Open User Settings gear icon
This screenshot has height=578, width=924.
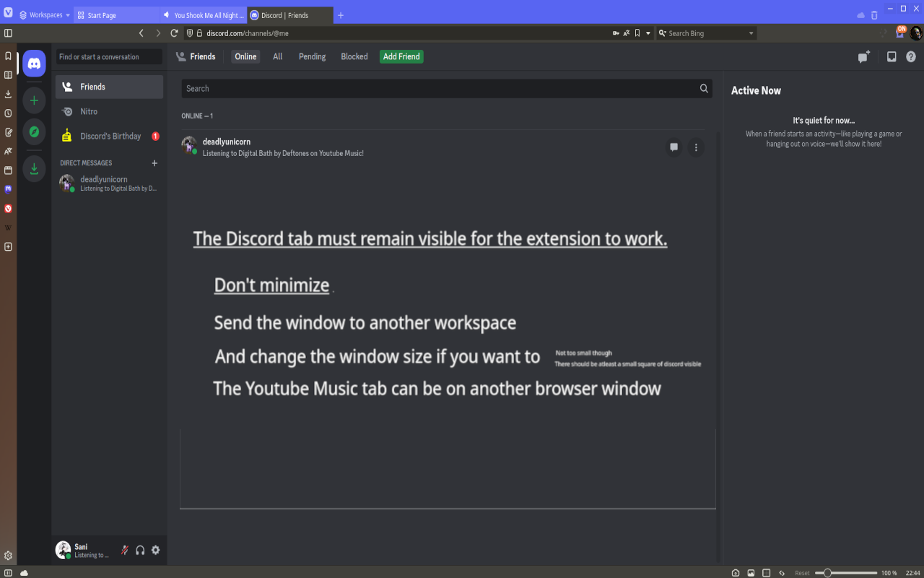point(155,550)
